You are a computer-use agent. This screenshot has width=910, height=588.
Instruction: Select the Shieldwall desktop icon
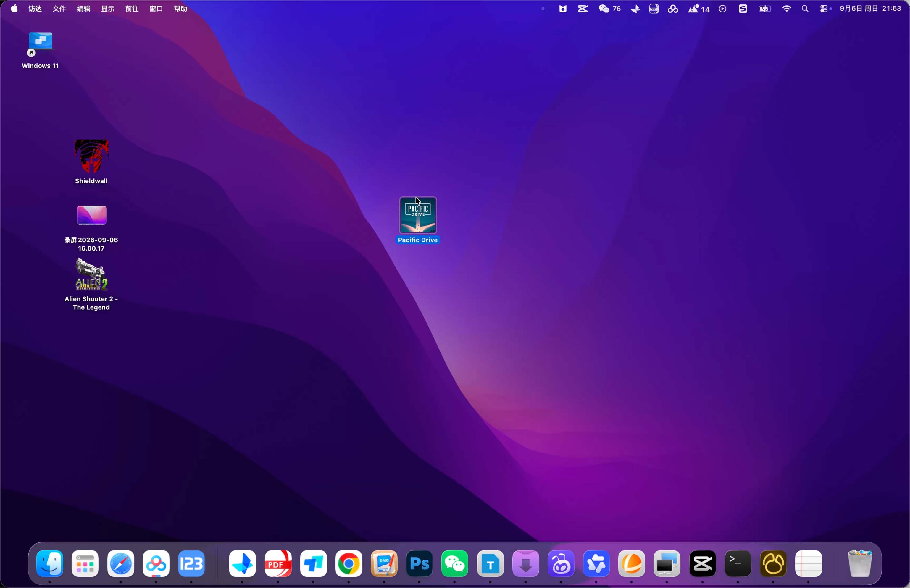coord(91,156)
